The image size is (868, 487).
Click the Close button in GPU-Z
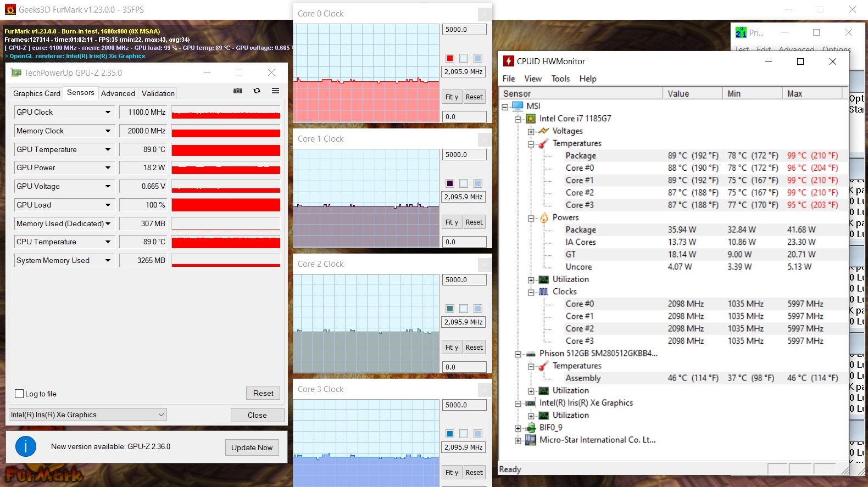257,415
